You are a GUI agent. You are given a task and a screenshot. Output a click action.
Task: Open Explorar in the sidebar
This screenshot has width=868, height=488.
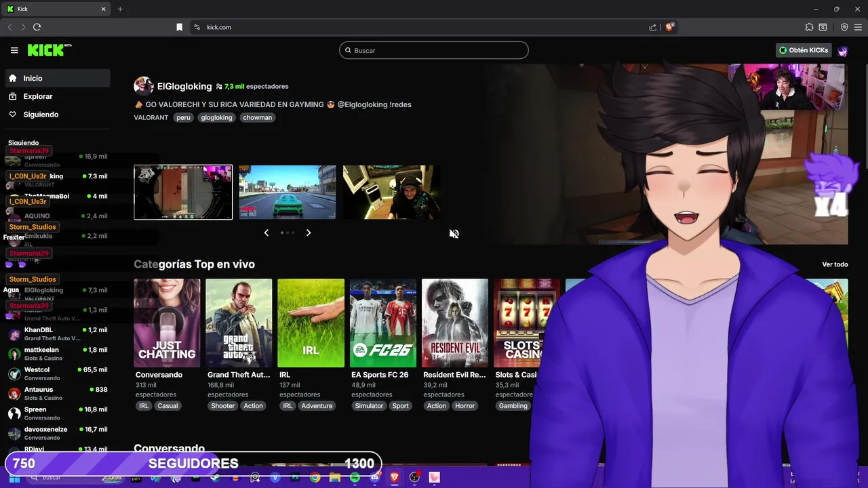(x=58, y=96)
